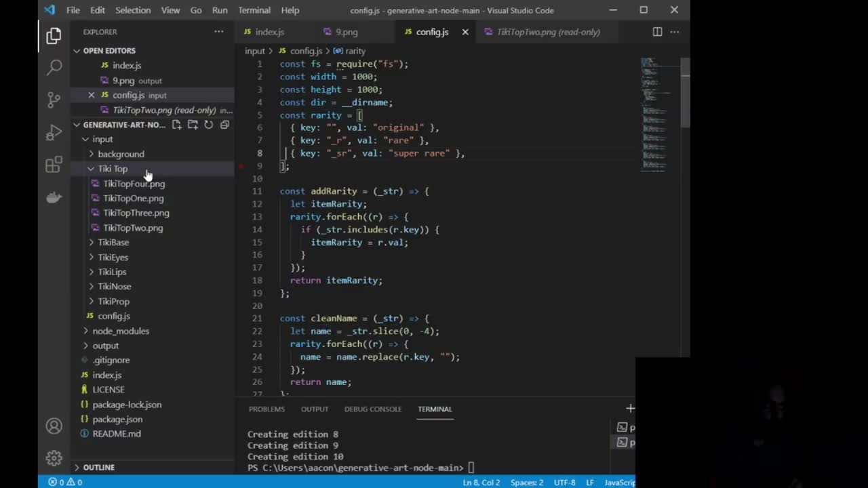Open editor More Actions ellipsis
868x488 pixels.
click(675, 32)
